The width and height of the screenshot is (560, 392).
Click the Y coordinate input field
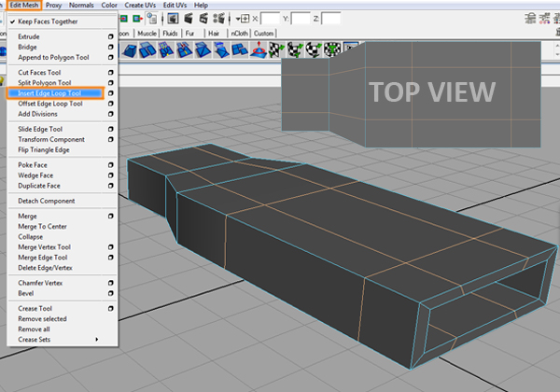[301, 19]
